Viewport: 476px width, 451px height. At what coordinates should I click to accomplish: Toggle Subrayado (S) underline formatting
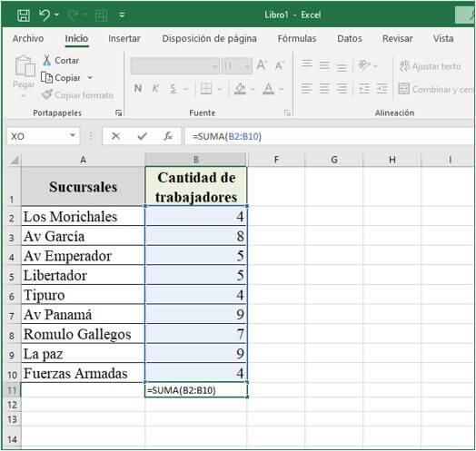coord(173,89)
